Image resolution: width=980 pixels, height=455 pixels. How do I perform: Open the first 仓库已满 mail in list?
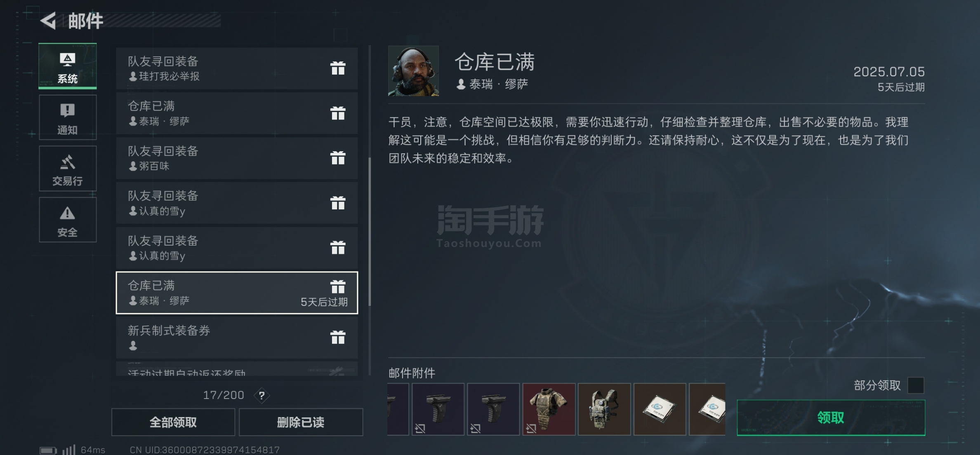tap(237, 113)
